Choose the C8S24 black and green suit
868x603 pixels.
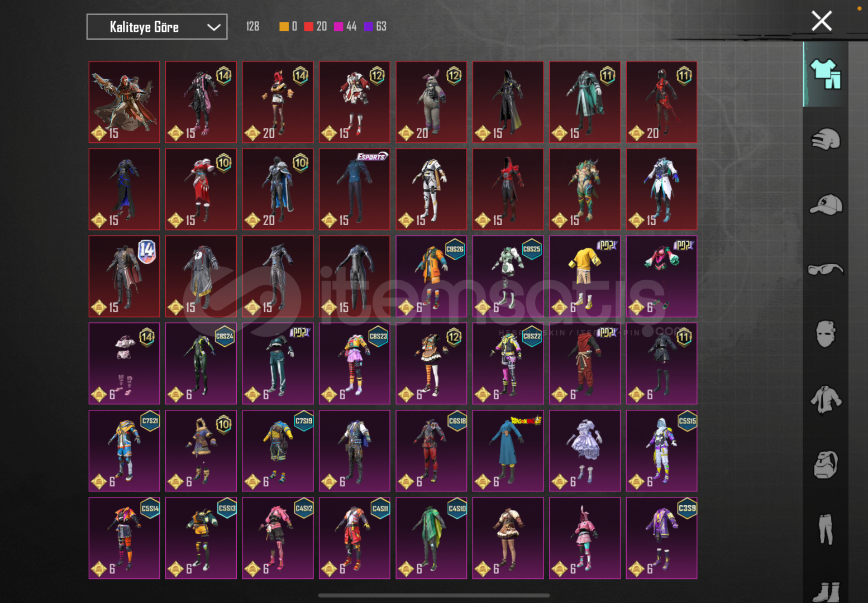pyautogui.click(x=201, y=363)
